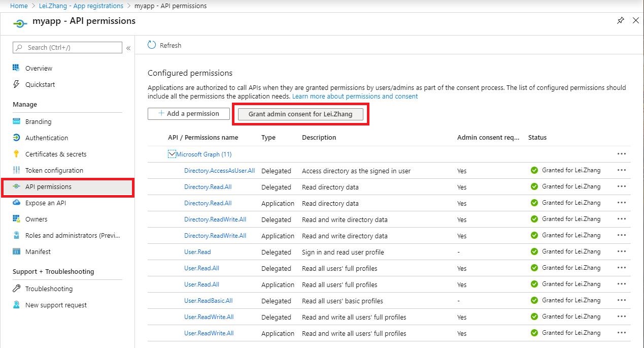Click the Token configuration icon
Viewport: 644px width, 348px height.
point(16,170)
